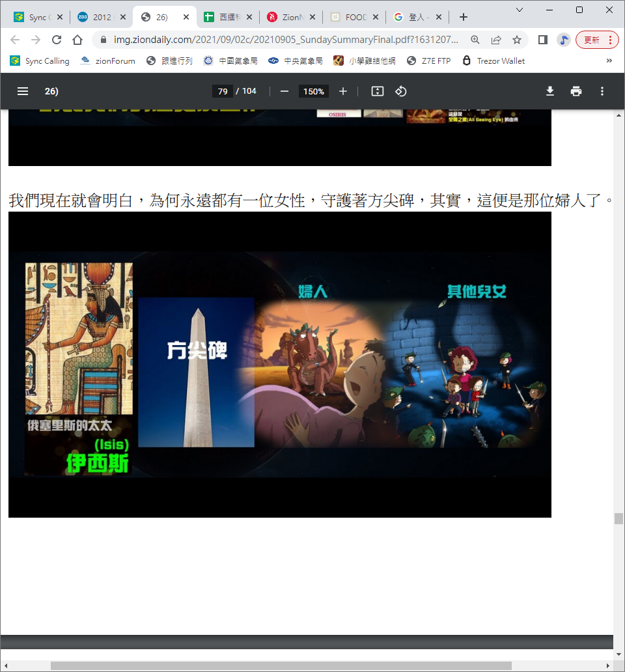Open the 跟進行列 bookmark

click(170, 61)
